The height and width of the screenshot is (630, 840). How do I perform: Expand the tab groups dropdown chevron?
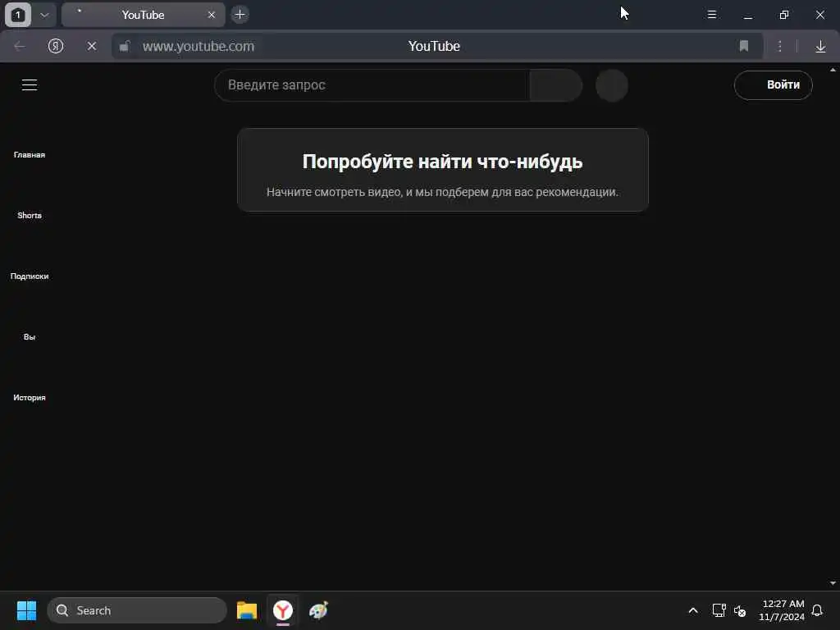click(x=44, y=15)
